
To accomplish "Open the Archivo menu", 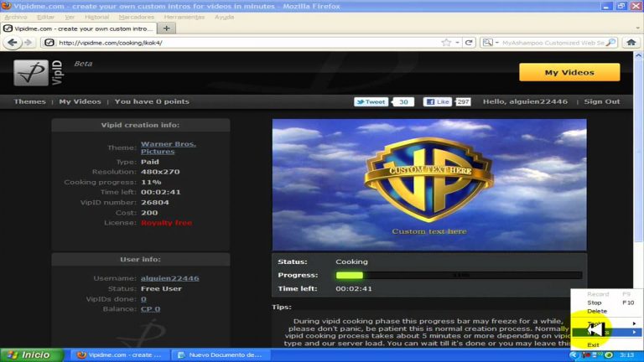I will coord(16,17).
